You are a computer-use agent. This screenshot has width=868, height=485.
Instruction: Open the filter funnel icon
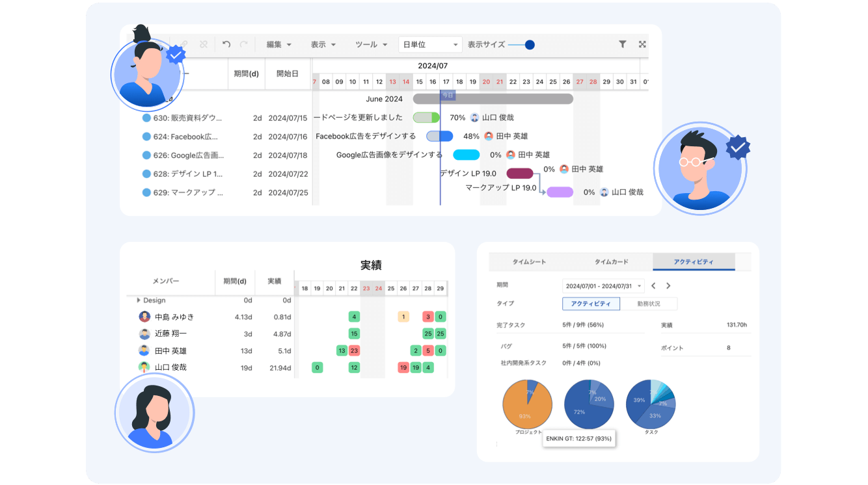click(623, 44)
